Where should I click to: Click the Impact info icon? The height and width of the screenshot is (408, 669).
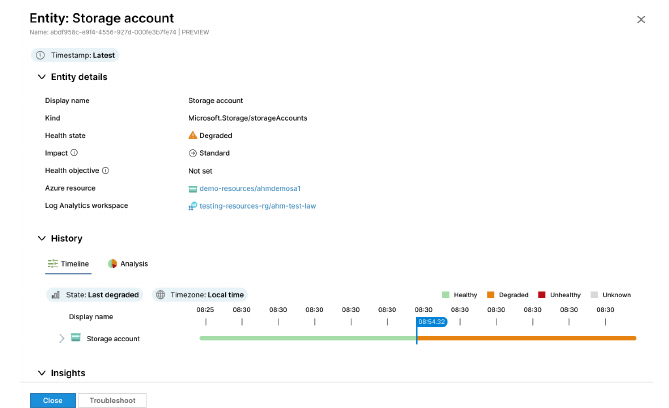point(74,152)
